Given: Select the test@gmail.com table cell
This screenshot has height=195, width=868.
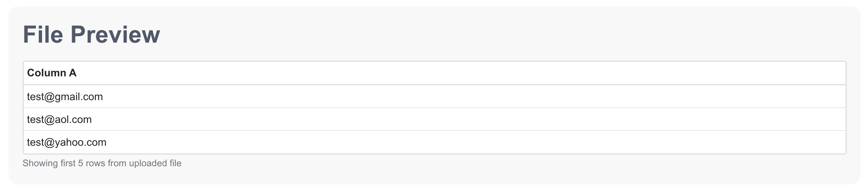Looking at the screenshot, I should pyautogui.click(x=434, y=96).
